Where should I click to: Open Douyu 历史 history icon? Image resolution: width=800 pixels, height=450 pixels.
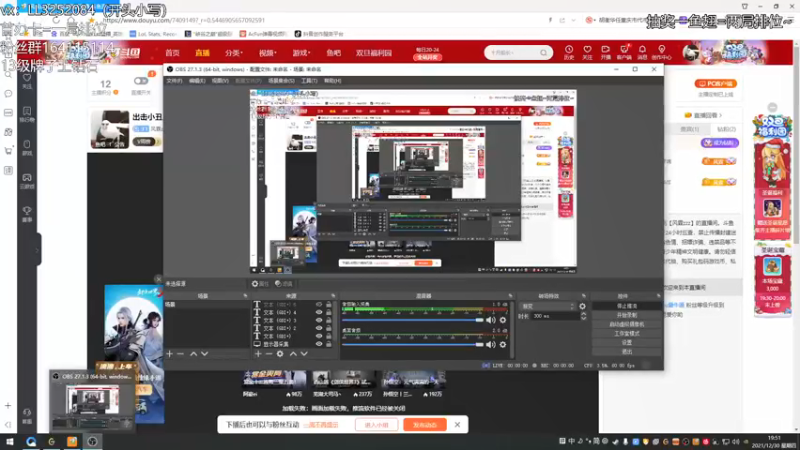click(x=569, y=52)
